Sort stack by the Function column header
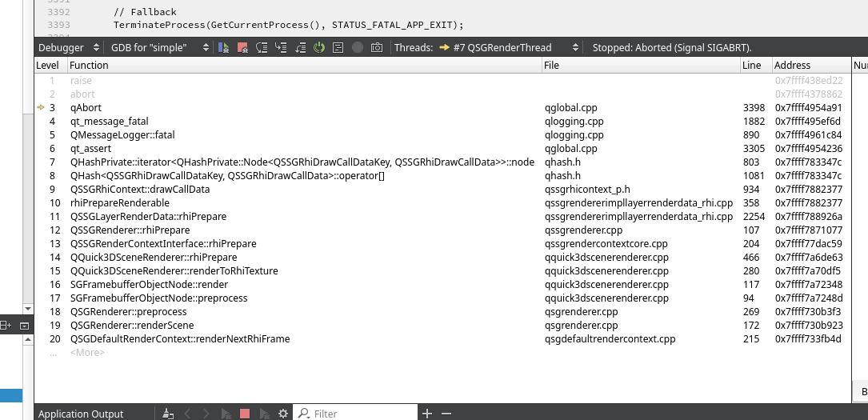This screenshot has height=420, width=868. 89,65
